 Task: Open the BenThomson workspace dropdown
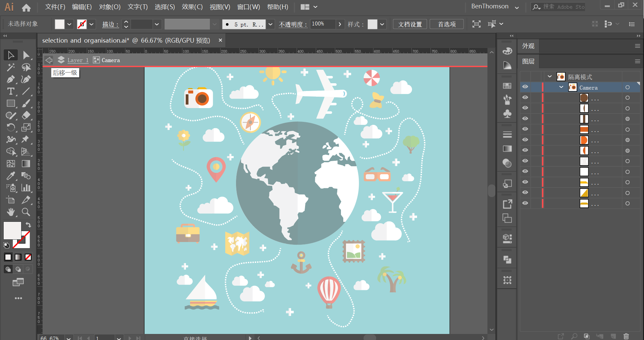pyautogui.click(x=517, y=7)
